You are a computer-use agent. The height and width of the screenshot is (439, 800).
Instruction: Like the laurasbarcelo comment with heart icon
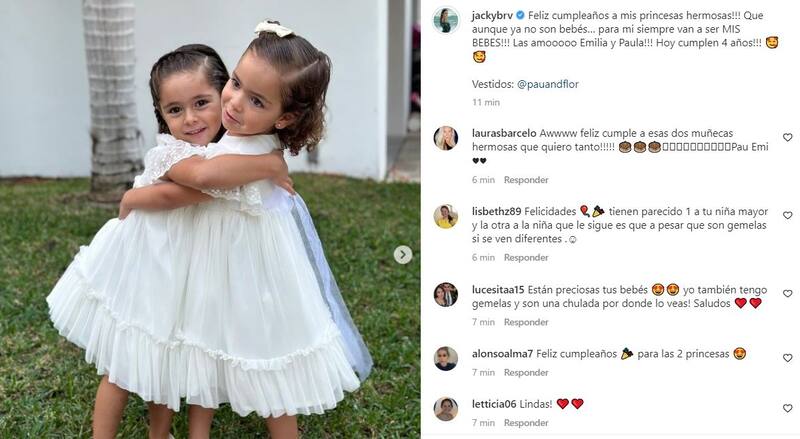pyautogui.click(x=787, y=137)
